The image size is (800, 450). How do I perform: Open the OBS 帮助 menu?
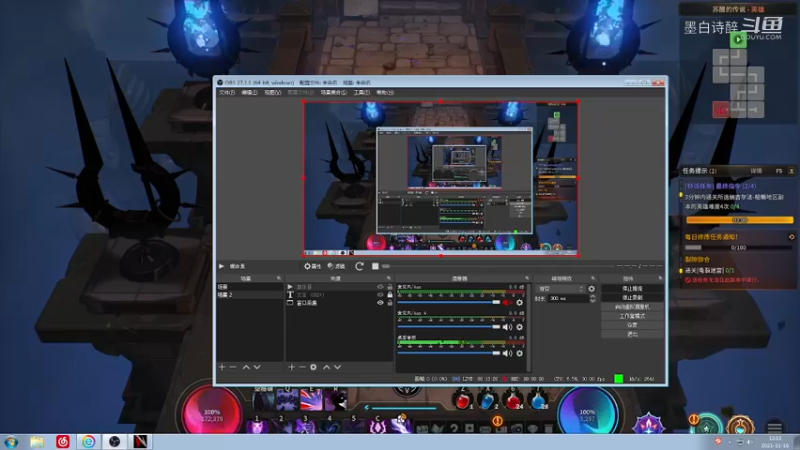(385, 92)
